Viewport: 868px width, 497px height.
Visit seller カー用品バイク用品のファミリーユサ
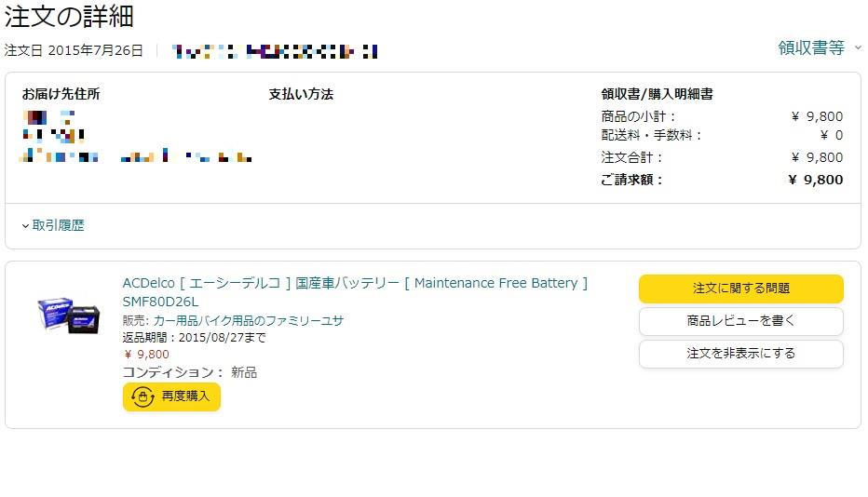(x=249, y=320)
